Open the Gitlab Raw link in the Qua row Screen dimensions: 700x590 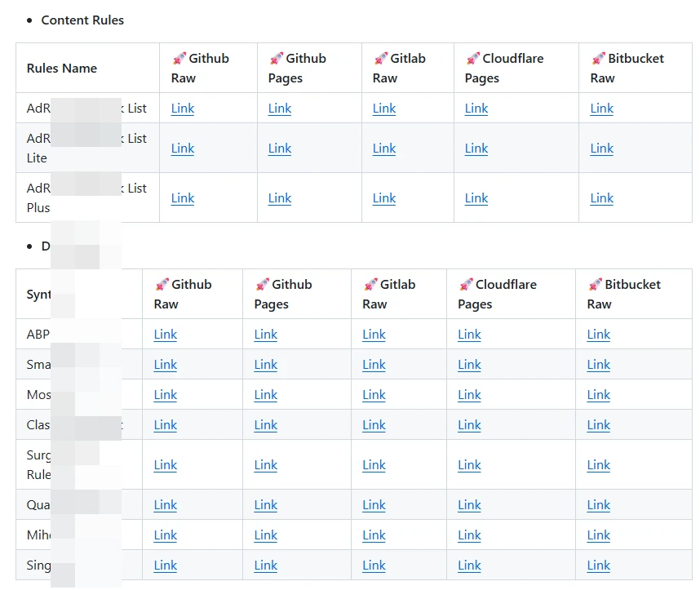pyautogui.click(x=374, y=505)
